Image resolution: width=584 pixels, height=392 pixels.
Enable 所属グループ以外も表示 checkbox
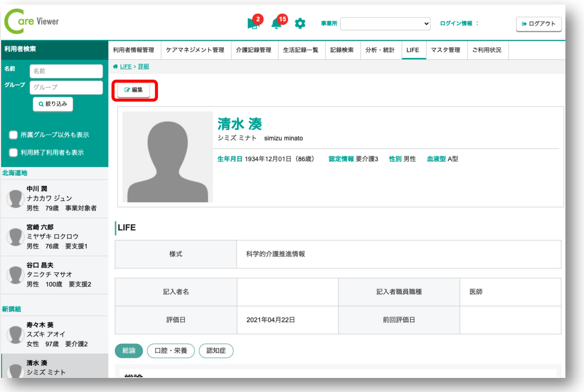pyautogui.click(x=13, y=135)
